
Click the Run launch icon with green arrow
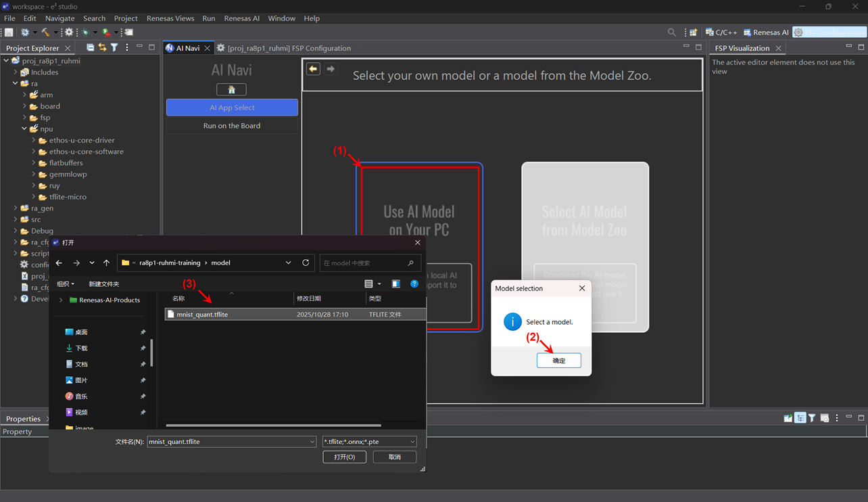pos(106,32)
